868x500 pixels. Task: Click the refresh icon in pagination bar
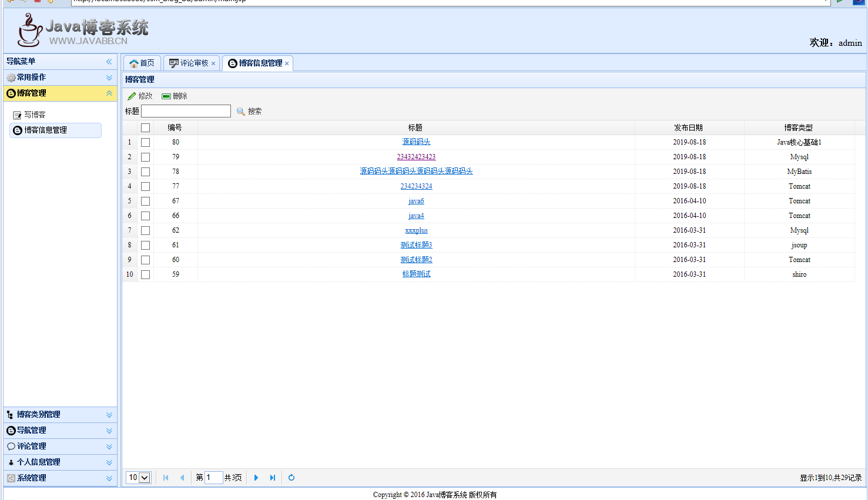(x=291, y=478)
